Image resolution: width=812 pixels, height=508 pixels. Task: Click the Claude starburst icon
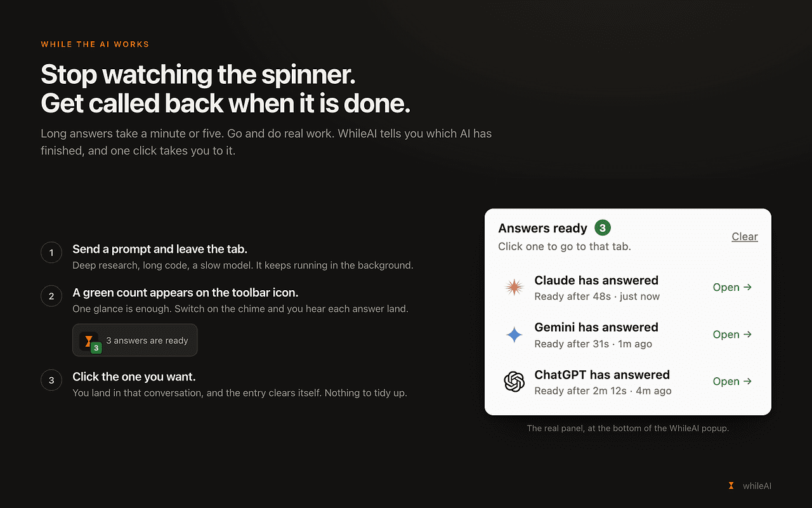[x=514, y=288]
